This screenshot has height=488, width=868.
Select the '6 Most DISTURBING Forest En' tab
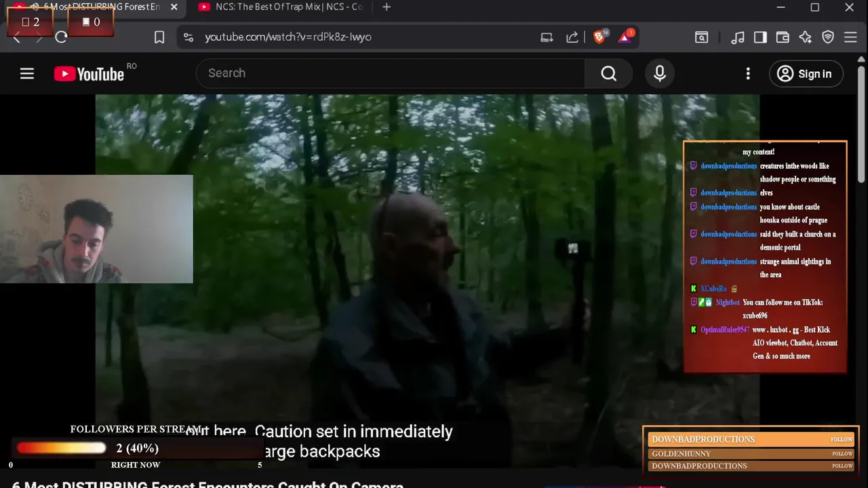pyautogui.click(x=102, y=7)
